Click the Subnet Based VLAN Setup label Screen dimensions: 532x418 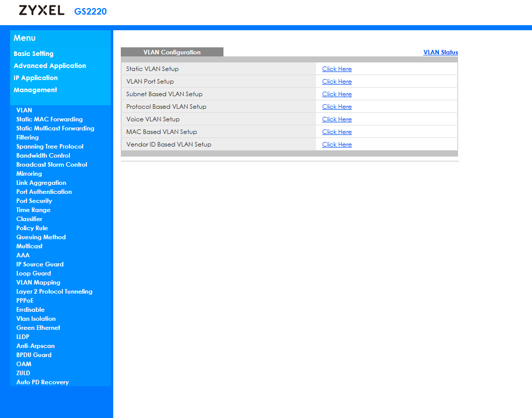(164, 94)
